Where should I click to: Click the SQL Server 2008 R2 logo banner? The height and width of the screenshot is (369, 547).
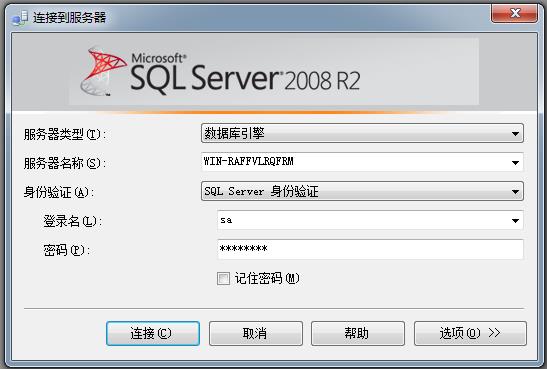click(274, 71)
